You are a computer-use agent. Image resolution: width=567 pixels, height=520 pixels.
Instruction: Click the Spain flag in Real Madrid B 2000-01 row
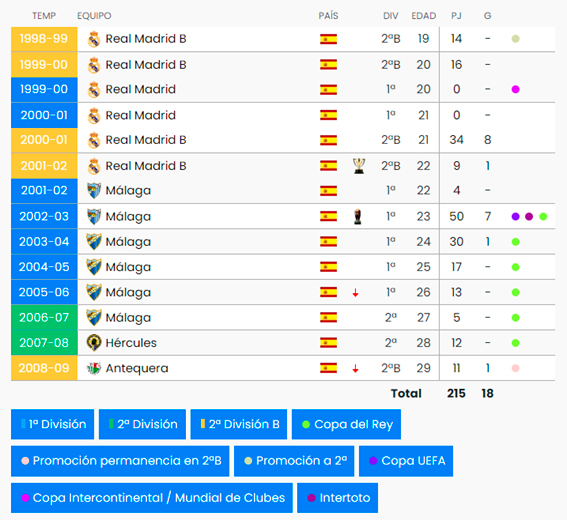[x=328, y=140]
